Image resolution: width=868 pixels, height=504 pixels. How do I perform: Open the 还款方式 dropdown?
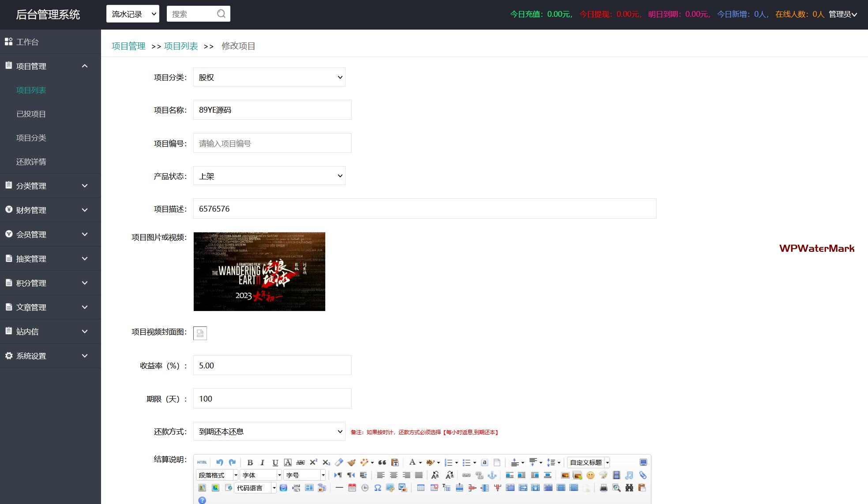pyautogui.click(x=269, y=432)
